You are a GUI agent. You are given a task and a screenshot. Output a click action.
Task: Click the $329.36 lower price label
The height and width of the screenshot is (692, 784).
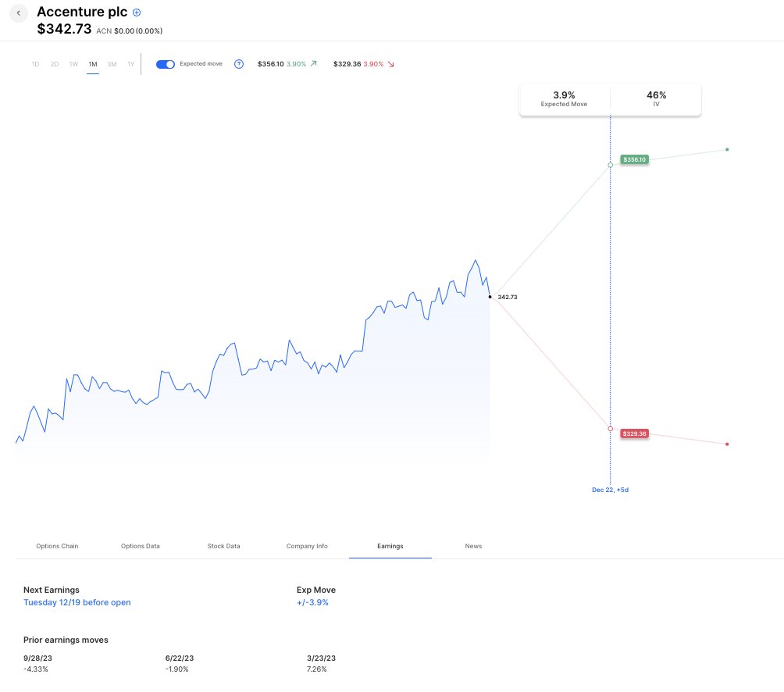(x=634, y=433)
